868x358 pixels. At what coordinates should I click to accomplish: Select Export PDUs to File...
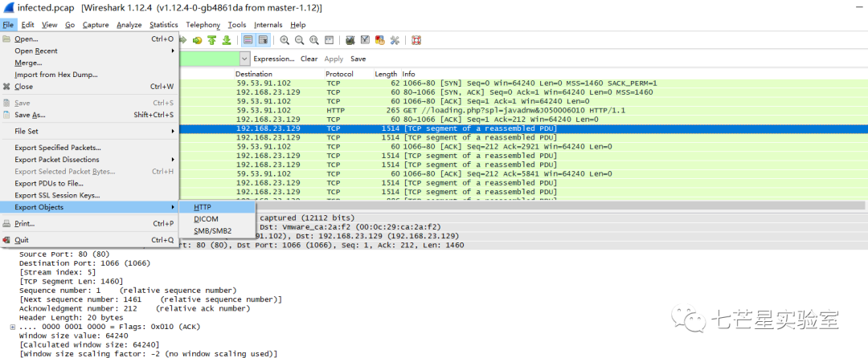89,184
